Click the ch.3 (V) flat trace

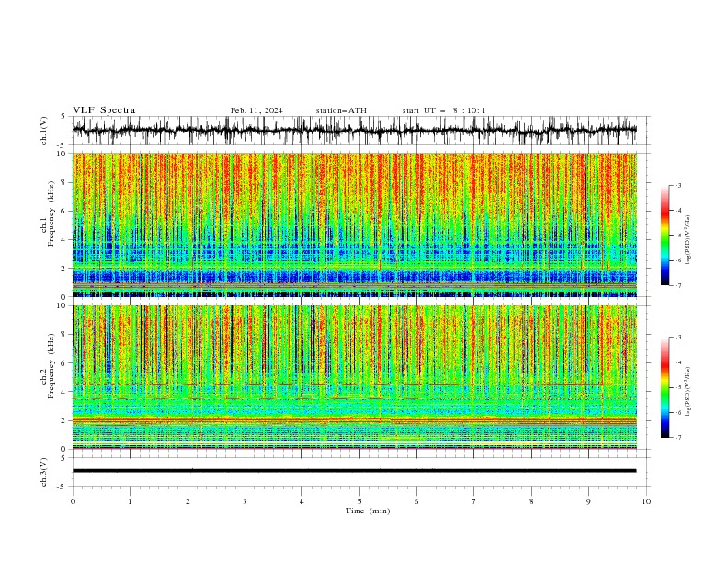[x=354, y=471]
